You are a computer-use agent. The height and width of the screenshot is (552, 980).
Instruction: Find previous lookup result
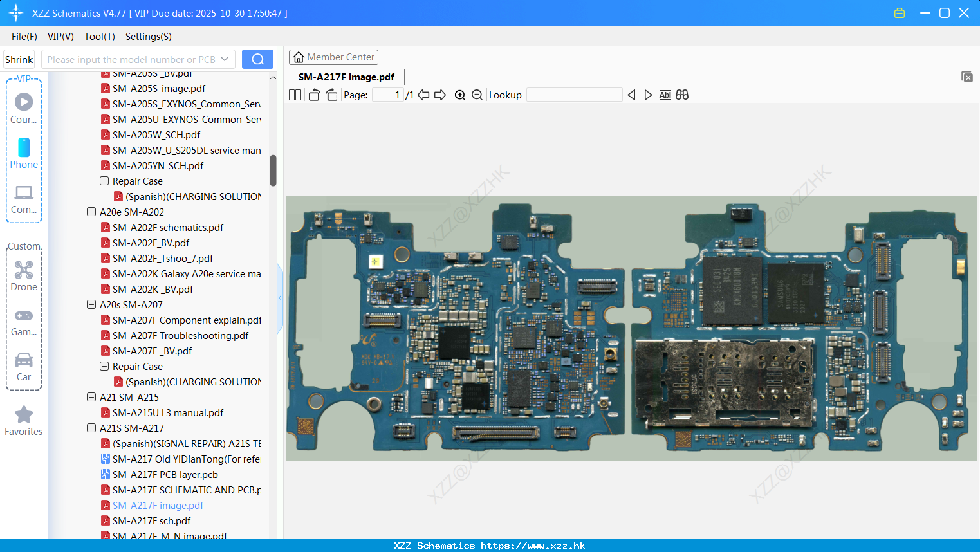pyautogui.click(x=631, y=95)
